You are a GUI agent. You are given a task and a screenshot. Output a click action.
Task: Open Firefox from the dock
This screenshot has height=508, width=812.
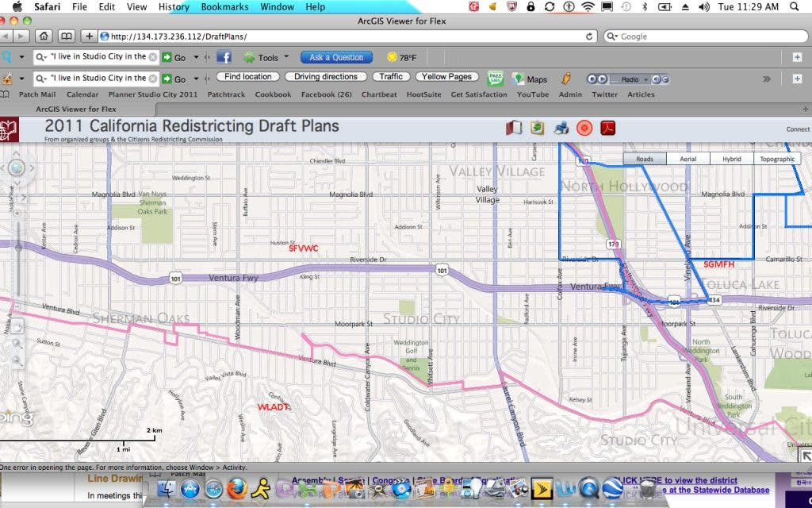tap(236, 488)
